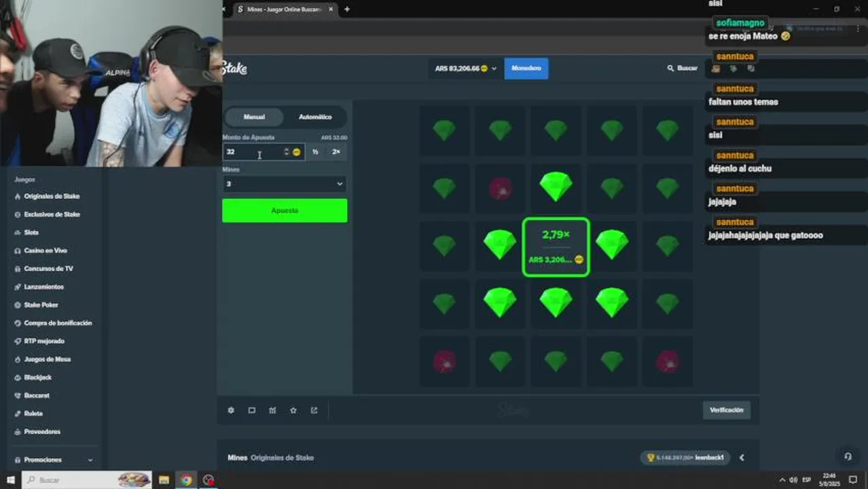Halve the bet with ½ button
Screen dimensions: 868x489
(x=315, y=152)
